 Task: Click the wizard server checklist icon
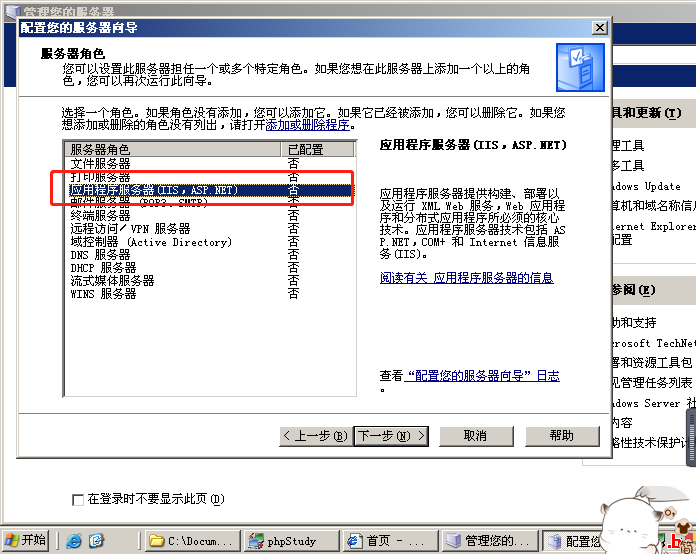[580, 67]
